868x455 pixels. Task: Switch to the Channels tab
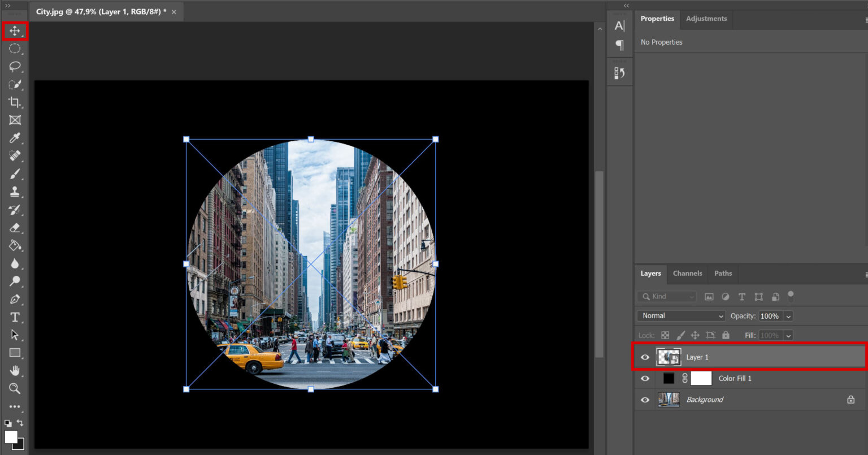pyautogui.click(x=687, y=274)
